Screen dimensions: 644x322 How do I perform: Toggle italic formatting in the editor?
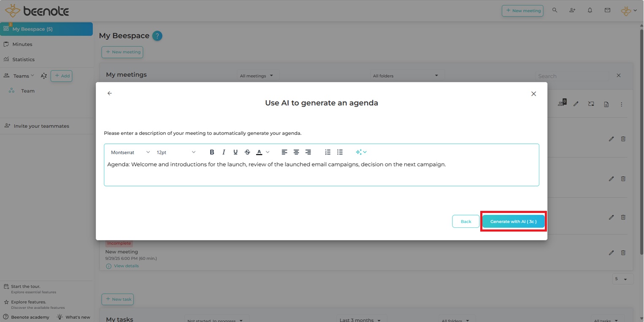pos(224,152)
